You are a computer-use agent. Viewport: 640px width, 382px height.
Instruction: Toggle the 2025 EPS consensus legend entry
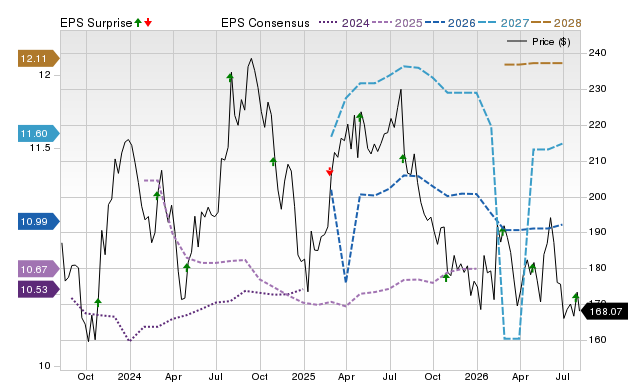click(x=397, y=23)
